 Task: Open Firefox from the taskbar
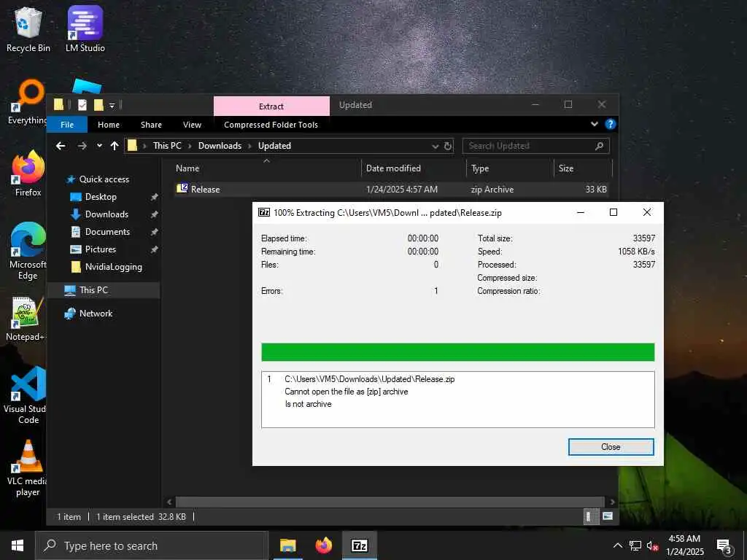coord(323,545)
